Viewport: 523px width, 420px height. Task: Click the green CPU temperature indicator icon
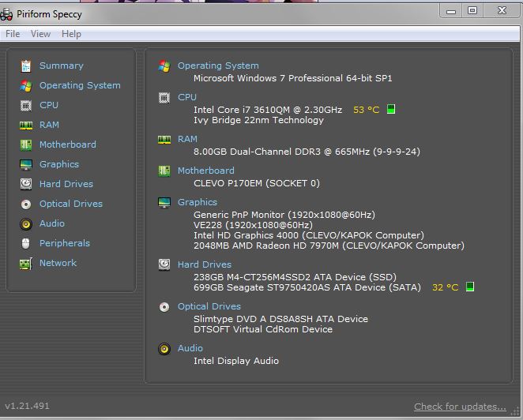click(x=391, y=109)
